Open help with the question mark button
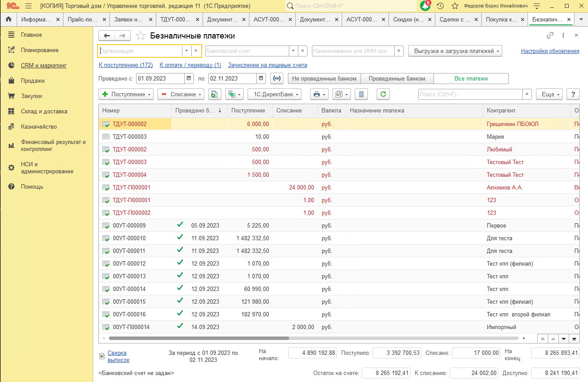588x382 pixels. click(573, 94)
